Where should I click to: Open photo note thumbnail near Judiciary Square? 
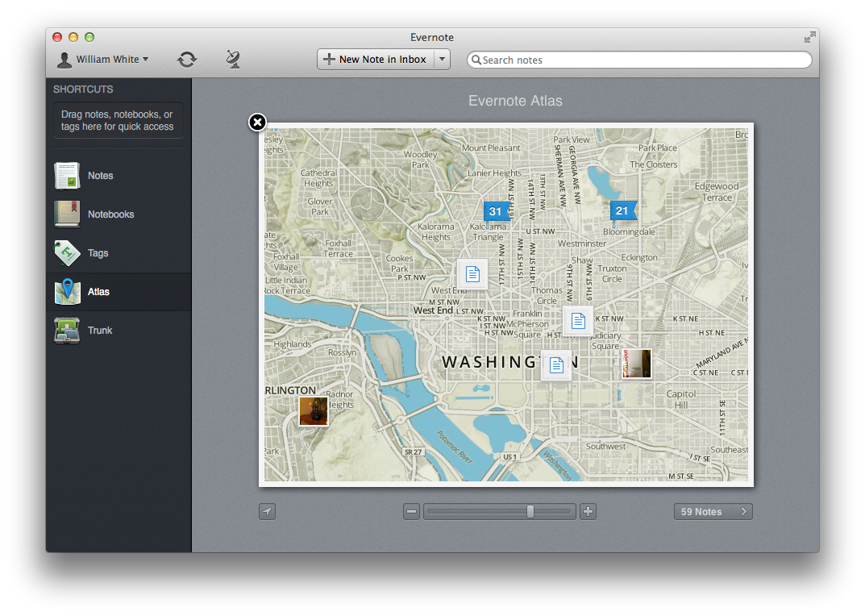(636, 364)
